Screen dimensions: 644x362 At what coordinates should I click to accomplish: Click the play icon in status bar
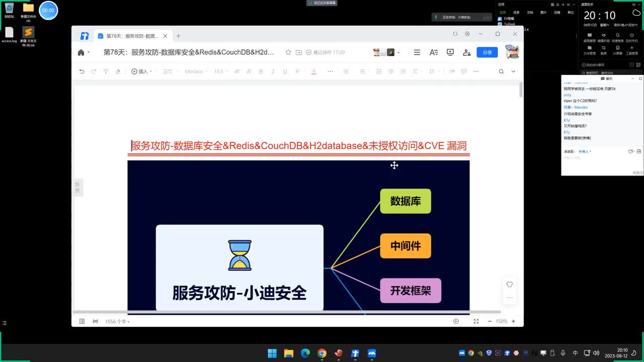[x=456, y=321]
